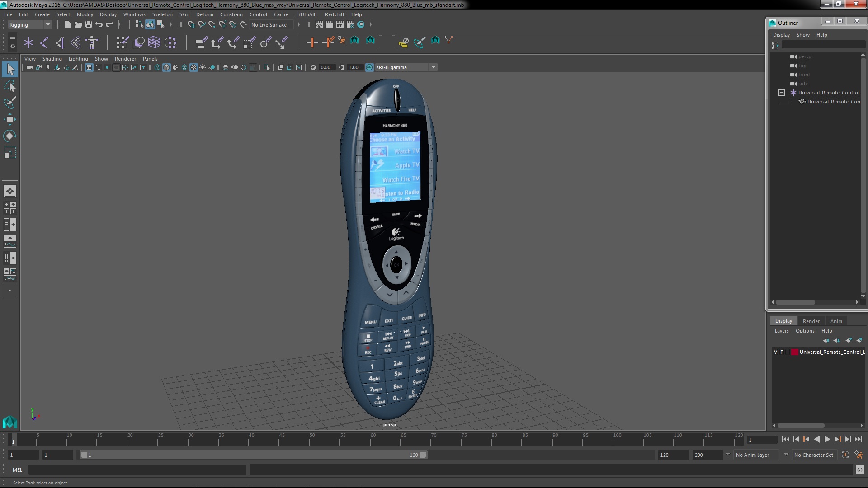This screenshot has width=868, height=488.
Task: Click the layer red color swatch
Action: [x=794, y=352]
